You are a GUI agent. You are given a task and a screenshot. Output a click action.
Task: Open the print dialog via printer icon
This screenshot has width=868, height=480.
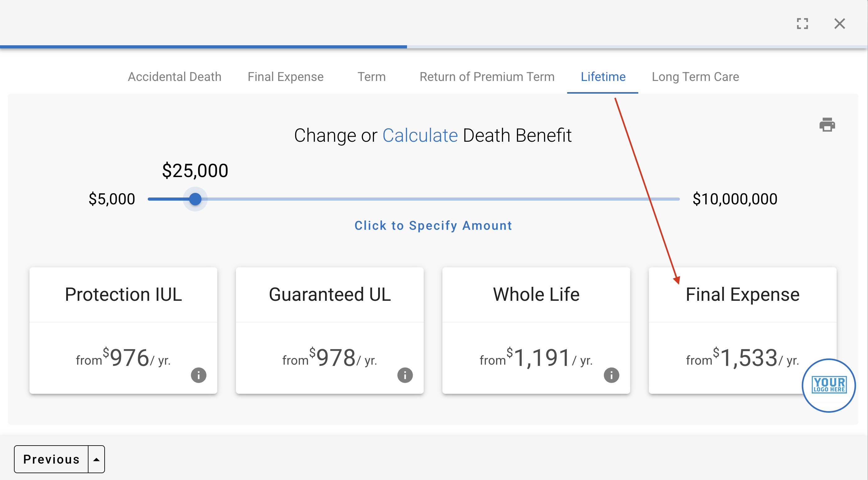827,125
